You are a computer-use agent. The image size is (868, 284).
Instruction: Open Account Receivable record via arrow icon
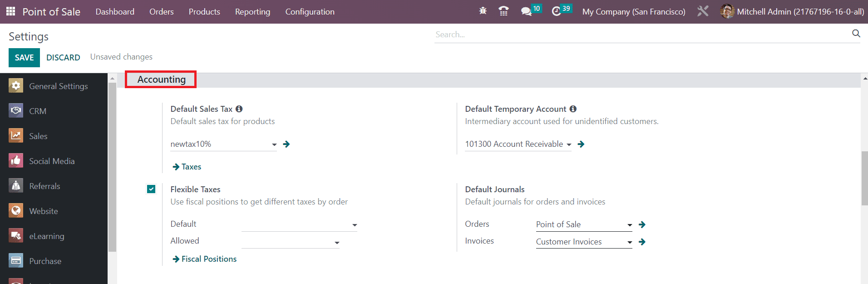[581, 144]
